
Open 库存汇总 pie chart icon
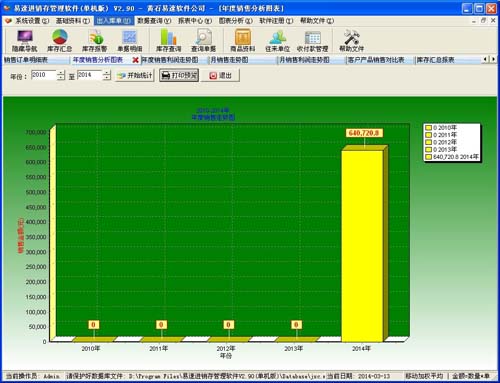pos(59,40)
